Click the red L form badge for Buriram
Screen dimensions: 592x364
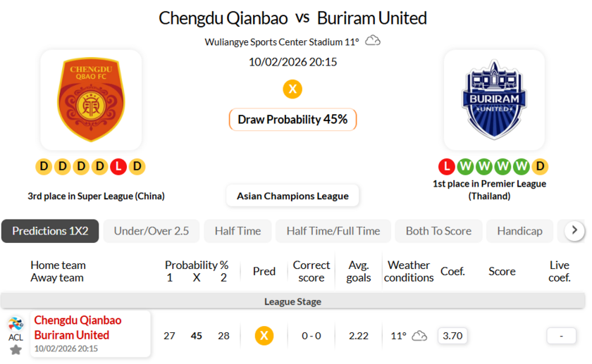(445, 167)
